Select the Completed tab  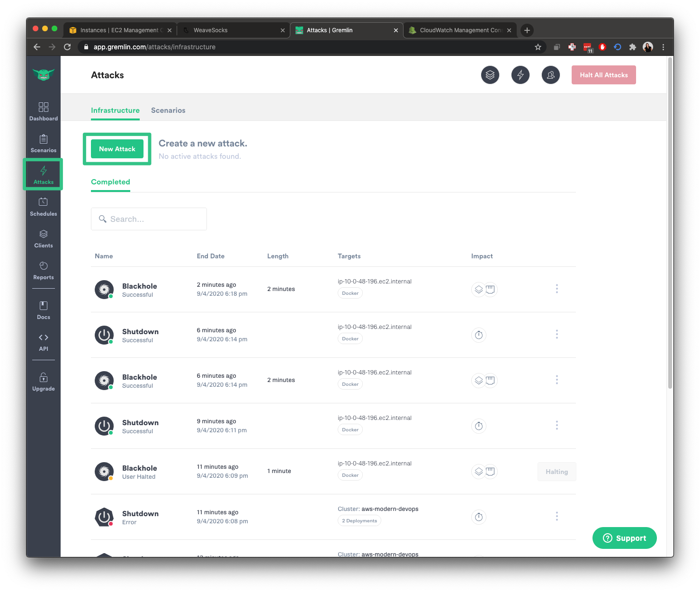click(110, 182)
